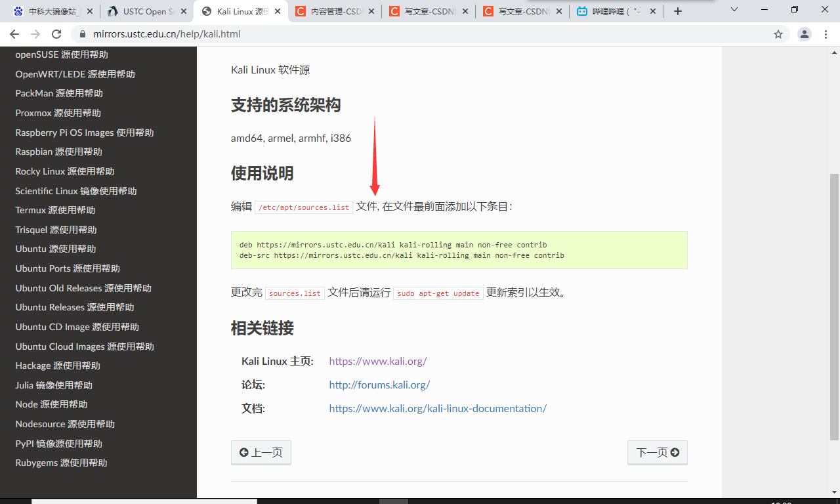Open Ubuntu CD Image 源使用帮助
Viewport: 840px width, 504px height.
77,327
